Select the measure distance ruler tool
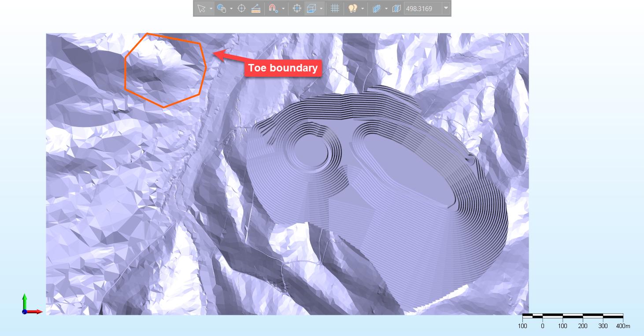This screenshot has width=644, height=336. coord(255,8)
